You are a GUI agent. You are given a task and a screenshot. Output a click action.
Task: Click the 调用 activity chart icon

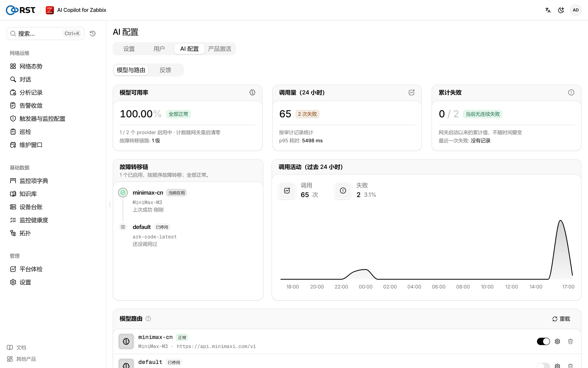(287, 191)
